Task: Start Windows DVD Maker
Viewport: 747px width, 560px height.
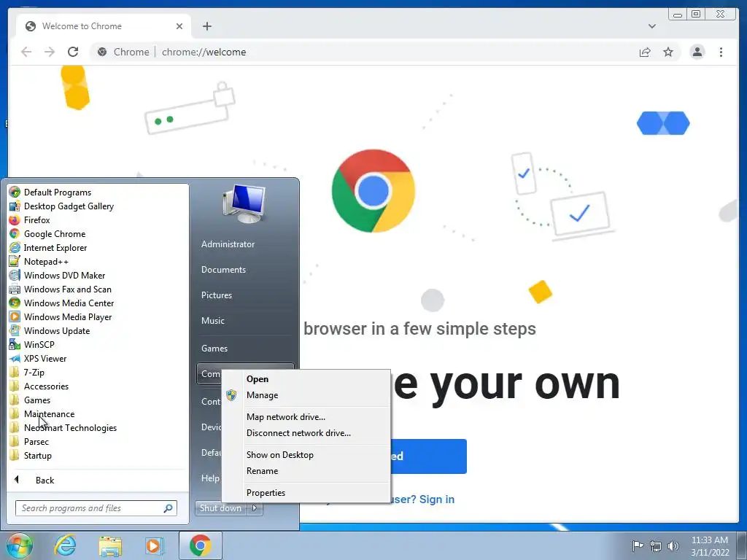Action: (x=57, y=275)
